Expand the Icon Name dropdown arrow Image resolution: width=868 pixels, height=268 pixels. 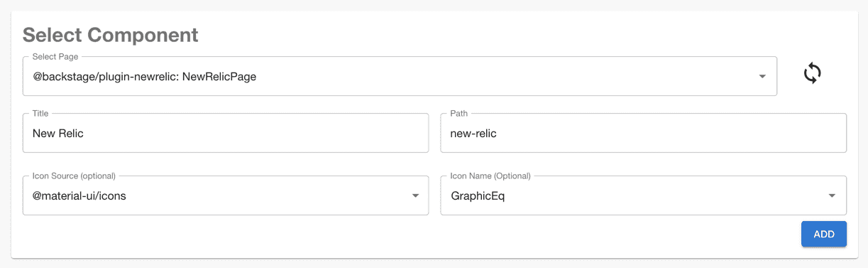pos(832,196)
